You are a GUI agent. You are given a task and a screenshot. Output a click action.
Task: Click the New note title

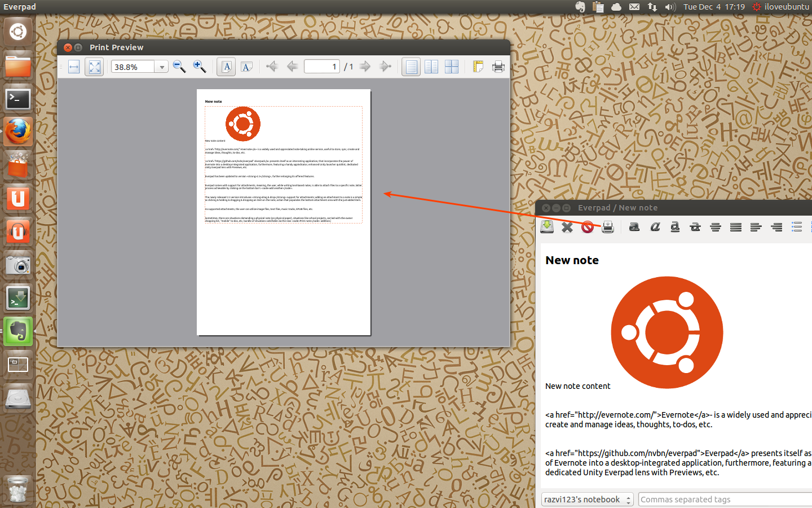(x=572, y=260)
